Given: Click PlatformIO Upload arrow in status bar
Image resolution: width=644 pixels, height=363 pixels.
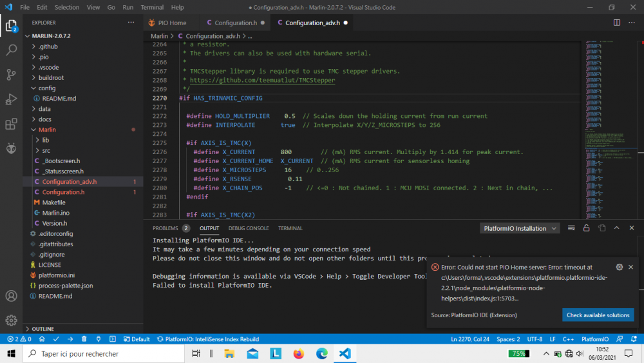Looking at the screenshot, I should click(x=70, y=339).
